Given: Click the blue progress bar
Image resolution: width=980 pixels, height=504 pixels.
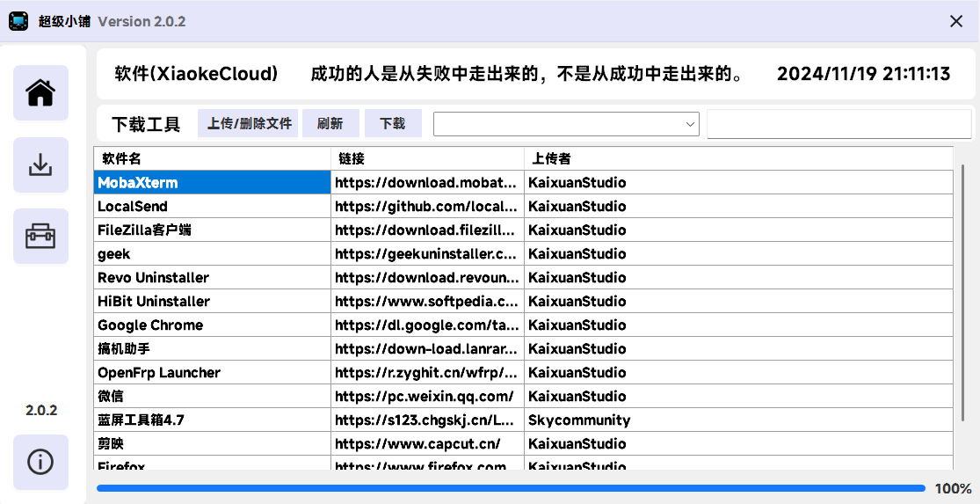Looking at the screenshot, I should [511, 488].
